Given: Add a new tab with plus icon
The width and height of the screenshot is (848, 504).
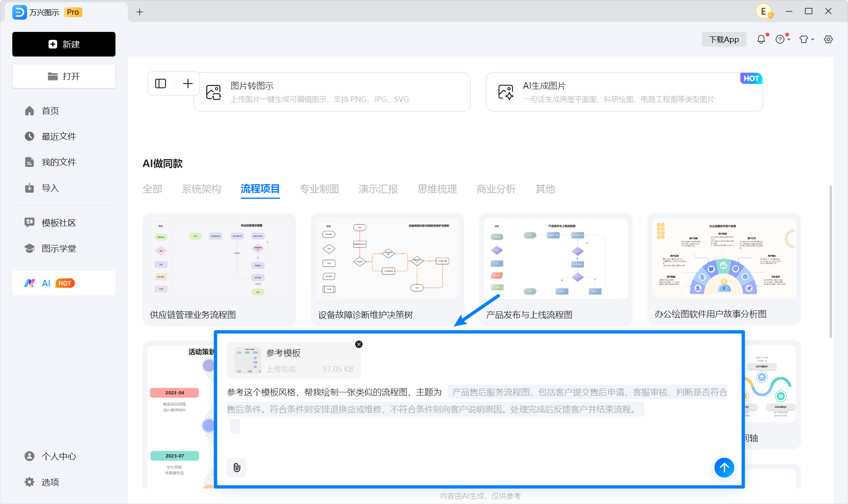Looking at the screenshot, I should coord(140,12).
